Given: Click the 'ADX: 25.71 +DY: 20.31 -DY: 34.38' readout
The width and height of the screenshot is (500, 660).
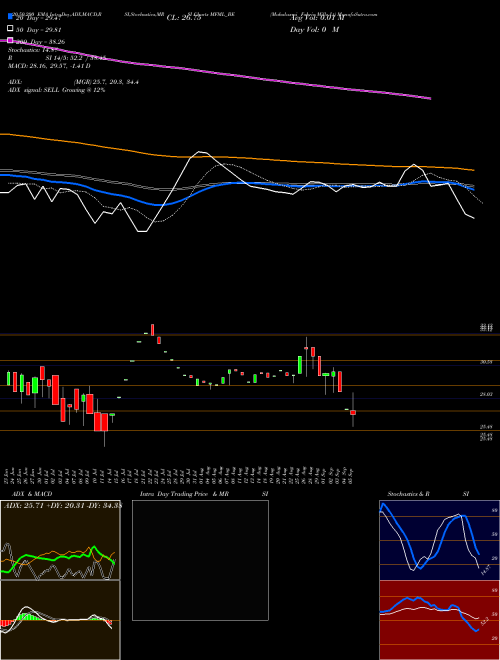Looking at the screenshot, I should (62, 505).
